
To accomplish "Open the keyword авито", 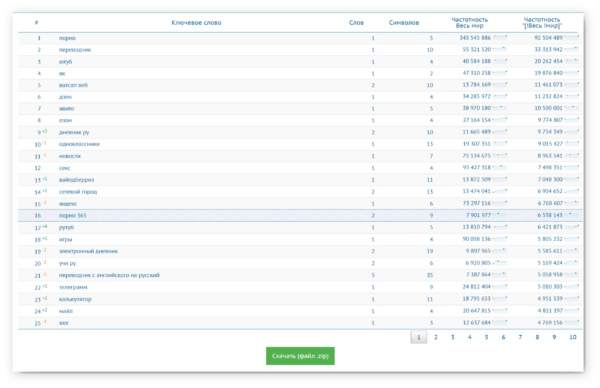I will [x=67, y=109].
